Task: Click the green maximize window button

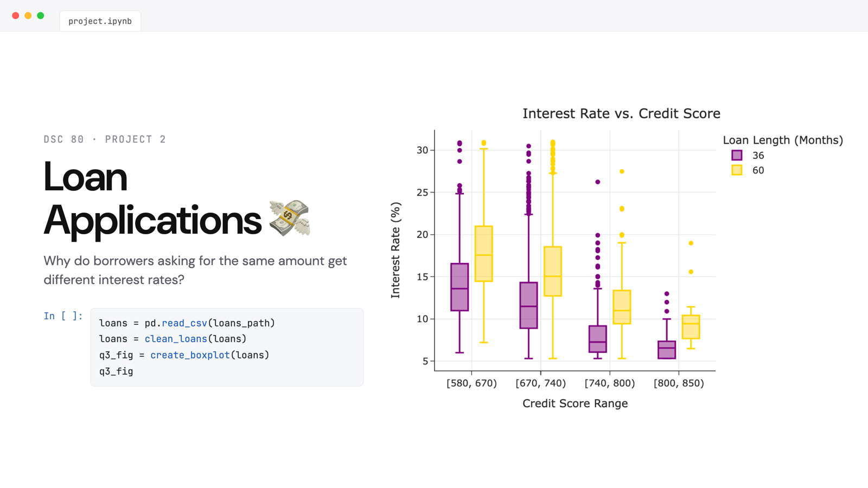Action: [x=41, y=16]
